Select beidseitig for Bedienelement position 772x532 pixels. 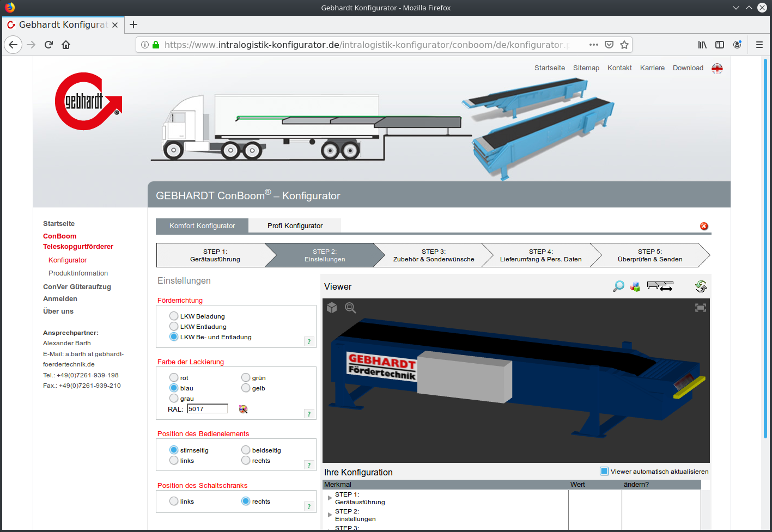click(x=246, y=450)
